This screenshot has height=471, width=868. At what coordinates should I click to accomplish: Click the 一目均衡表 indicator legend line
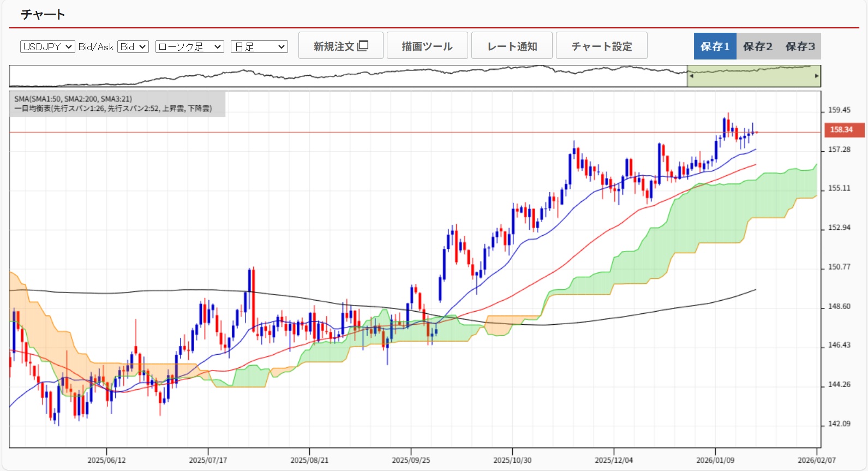click(x=113, y=109)
